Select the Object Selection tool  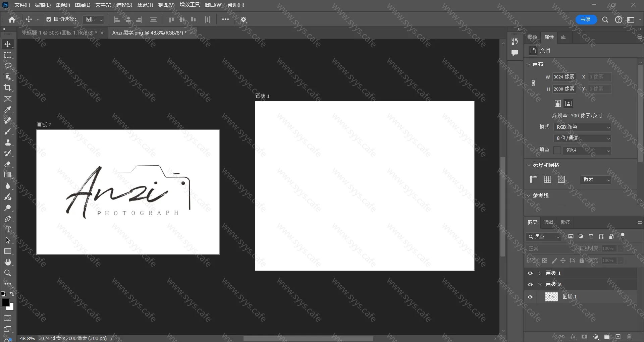point(8,77)
